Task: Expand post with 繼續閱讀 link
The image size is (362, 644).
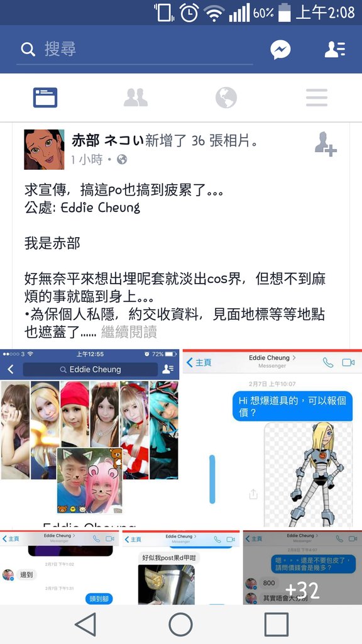Action: (129, 332)
